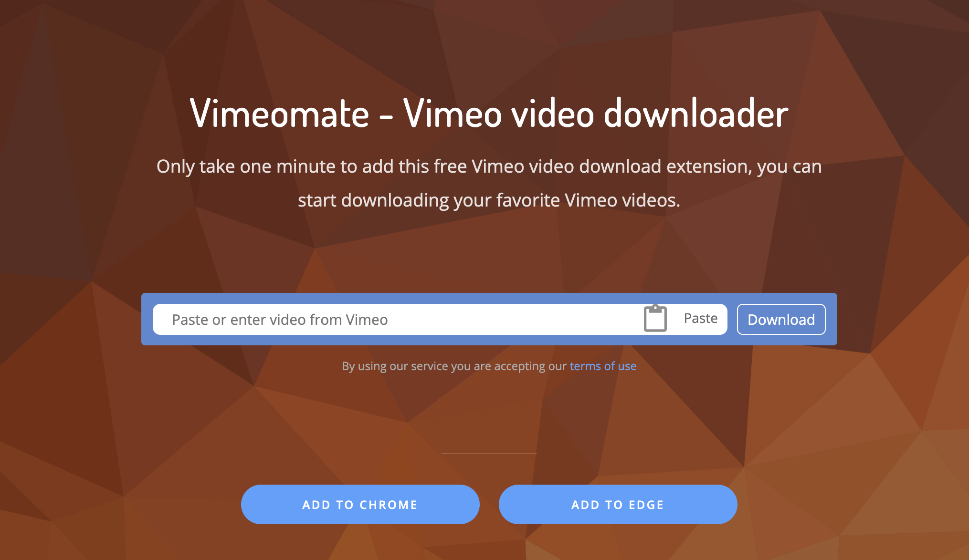
Task: Focus the Vimeo video URL input field
Action: tap(396, 319)
